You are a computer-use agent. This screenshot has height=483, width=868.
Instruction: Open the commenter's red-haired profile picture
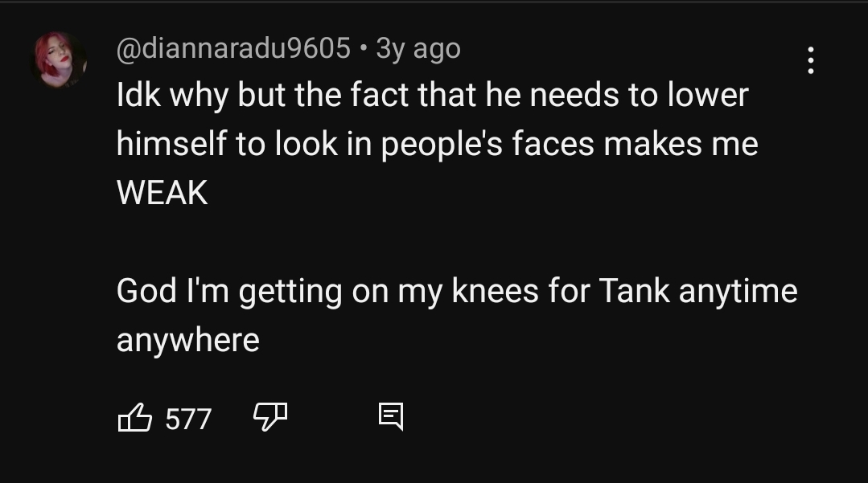pos(60,59)
